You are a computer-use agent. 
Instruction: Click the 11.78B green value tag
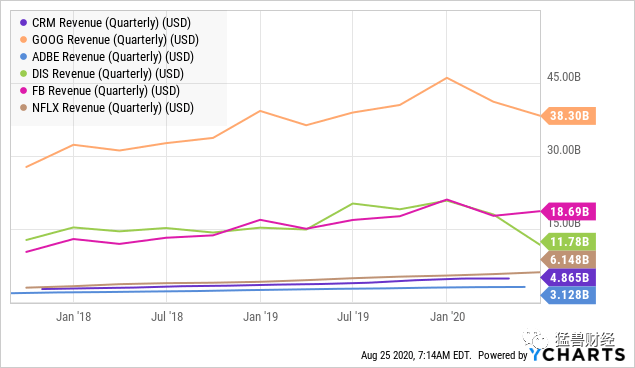tap(569, 242)
